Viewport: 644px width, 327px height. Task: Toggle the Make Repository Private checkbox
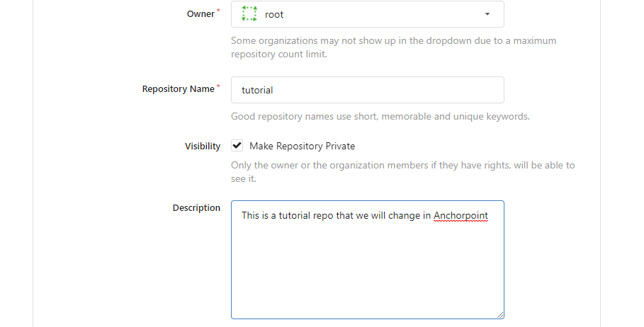(x=237, y=146)
